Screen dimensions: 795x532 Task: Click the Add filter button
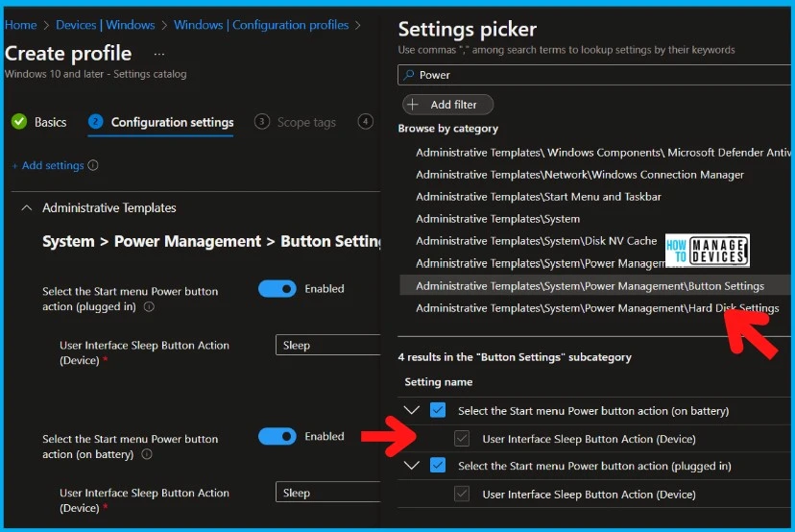pos(447,105)
